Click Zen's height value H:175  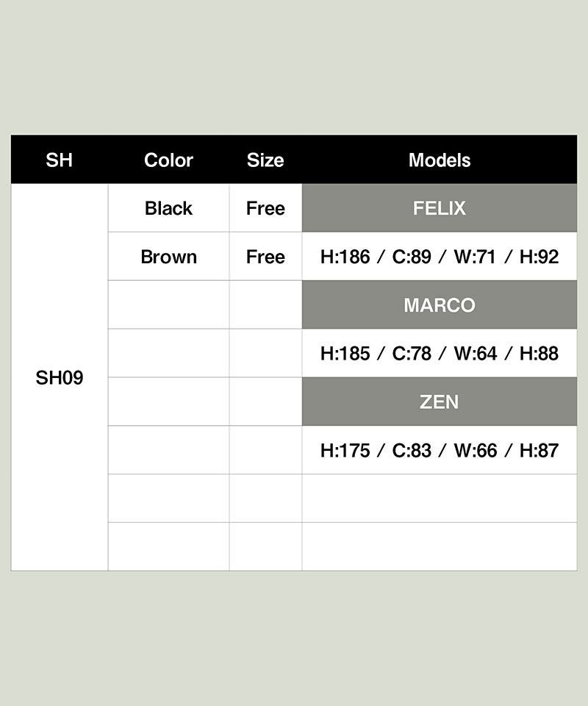(345, 450)
